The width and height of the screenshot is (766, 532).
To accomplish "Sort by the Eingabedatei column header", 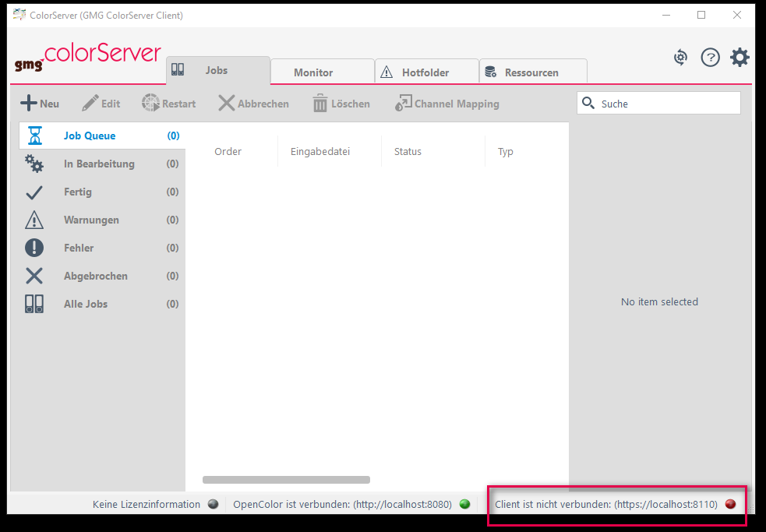I will (320, 151).
